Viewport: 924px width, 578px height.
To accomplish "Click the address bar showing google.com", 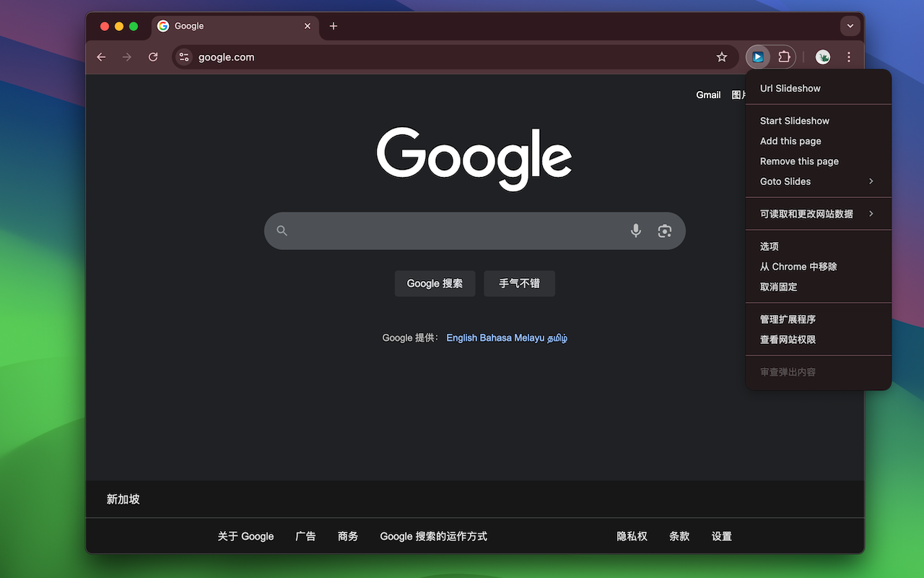I will (x=455, y=57).
